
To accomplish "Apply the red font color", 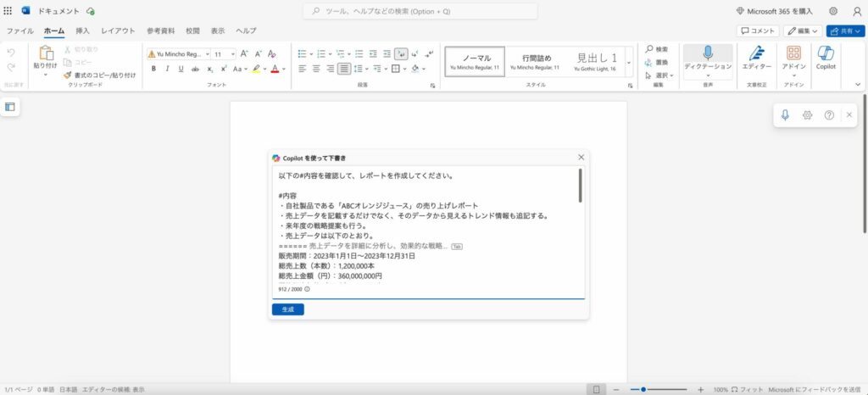I will [275, 70].
